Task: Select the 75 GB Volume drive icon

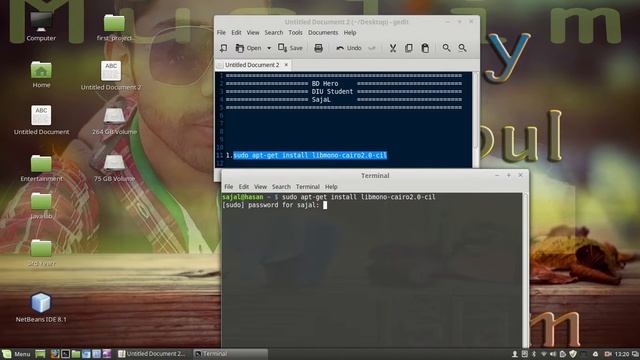Action: point(114,168)
